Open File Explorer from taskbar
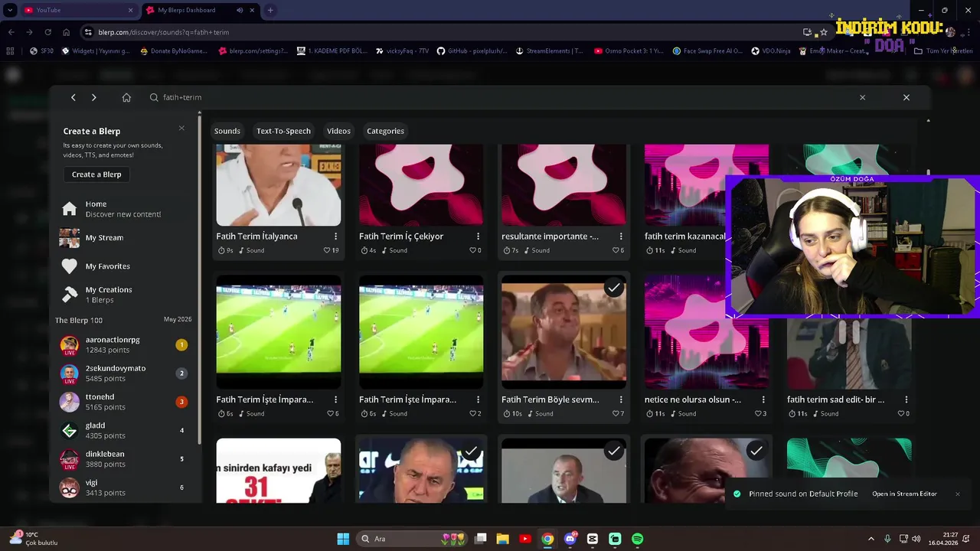 [x=502, y=539]
